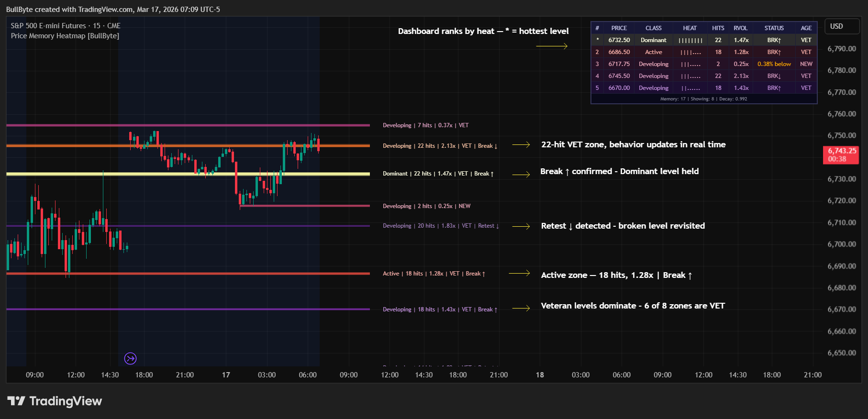
Task: Click the day 17 marker on the time axis
Action: tap(226, 375)
